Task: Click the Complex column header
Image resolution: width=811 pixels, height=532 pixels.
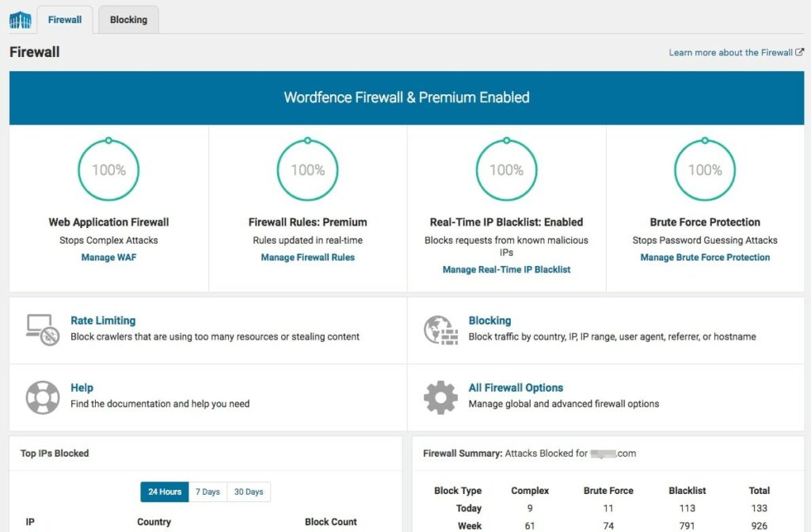Action: point(530,490)
